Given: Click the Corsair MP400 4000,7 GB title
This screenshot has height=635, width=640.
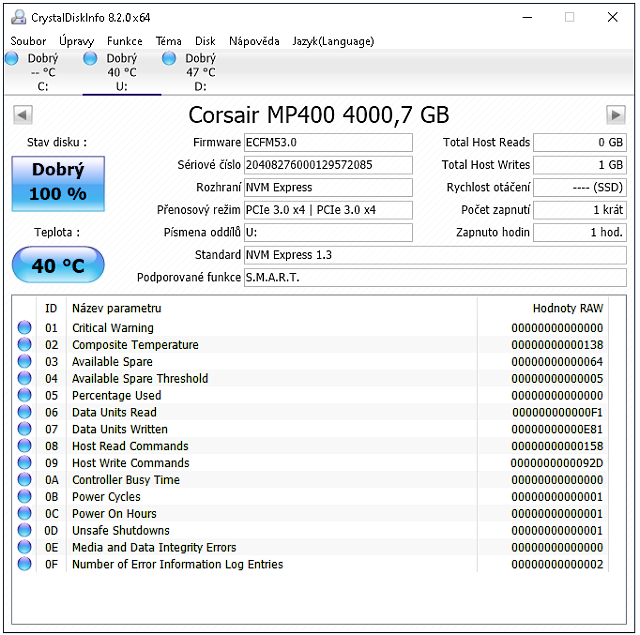Looking at the screenshot, I should click(x=319, y=115).
